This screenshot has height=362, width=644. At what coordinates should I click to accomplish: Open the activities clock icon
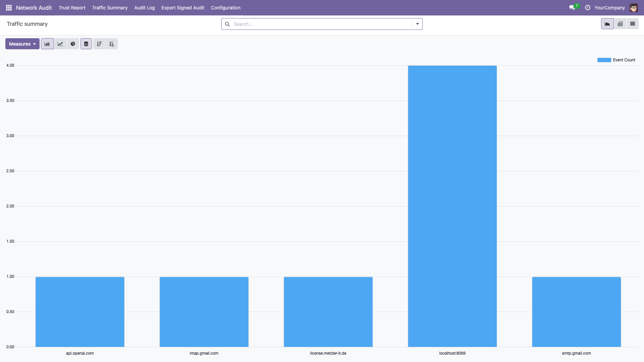click(x=588, y=8)
